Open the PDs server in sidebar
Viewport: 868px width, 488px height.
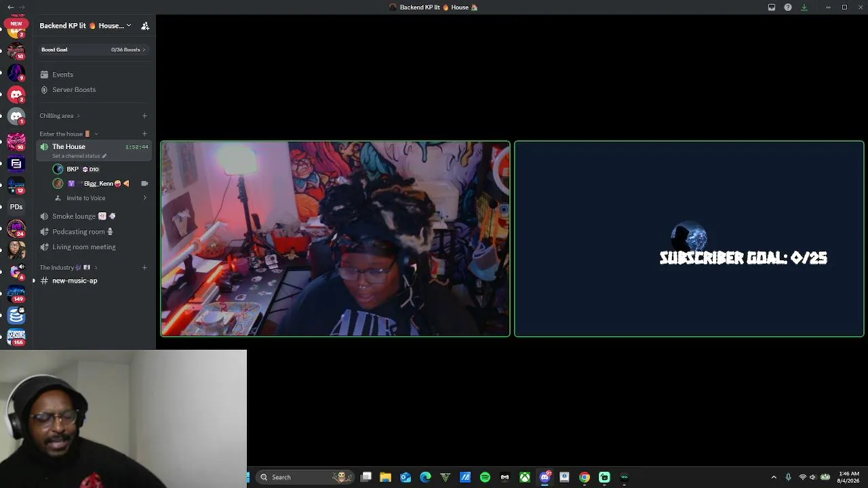(x=16, y=207)
